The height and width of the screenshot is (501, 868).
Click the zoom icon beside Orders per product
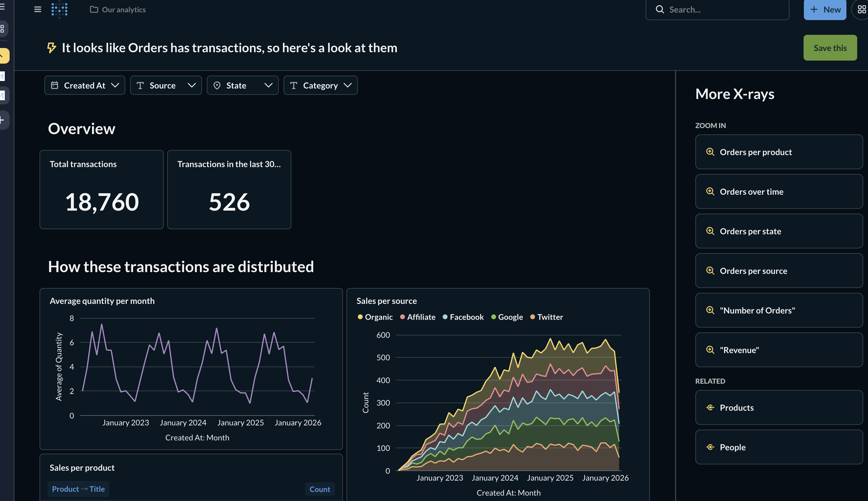[x=710, y=152]
